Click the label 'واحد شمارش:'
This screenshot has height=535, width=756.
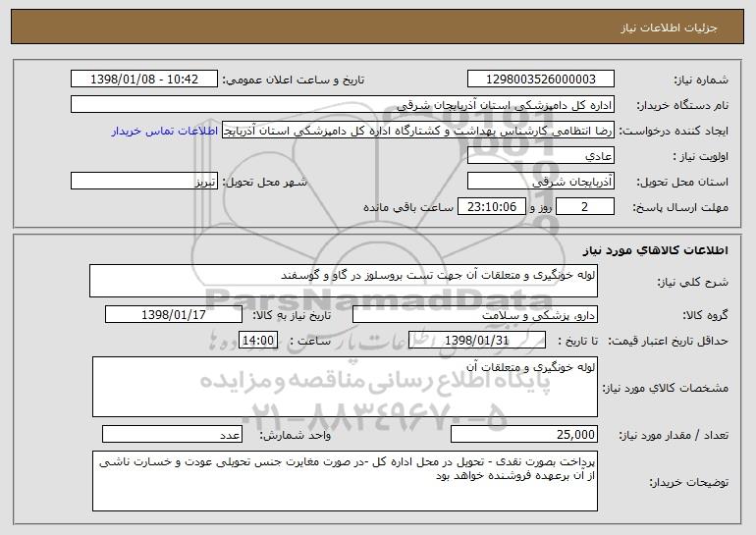296,435
